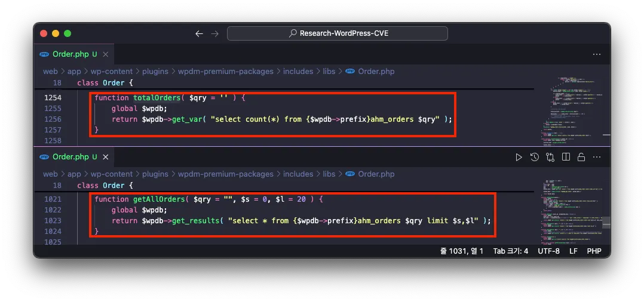Click line number 1254 in the gutter
This screenshot has height=302, width=644.
[52, 98]
